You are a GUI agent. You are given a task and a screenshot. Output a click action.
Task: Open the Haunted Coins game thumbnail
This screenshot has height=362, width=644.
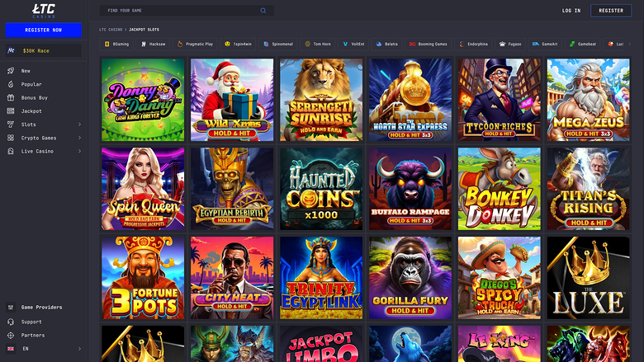click(x=321, y=189)
